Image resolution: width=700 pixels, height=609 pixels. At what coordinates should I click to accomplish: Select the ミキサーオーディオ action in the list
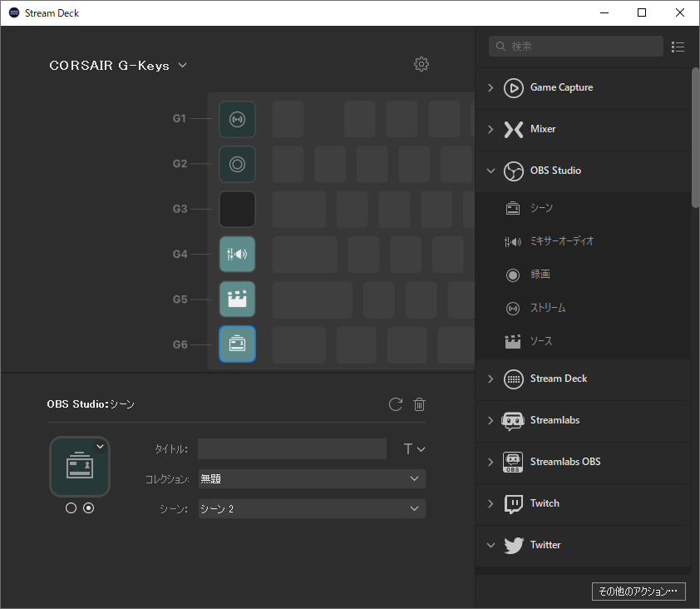point(583,242)
